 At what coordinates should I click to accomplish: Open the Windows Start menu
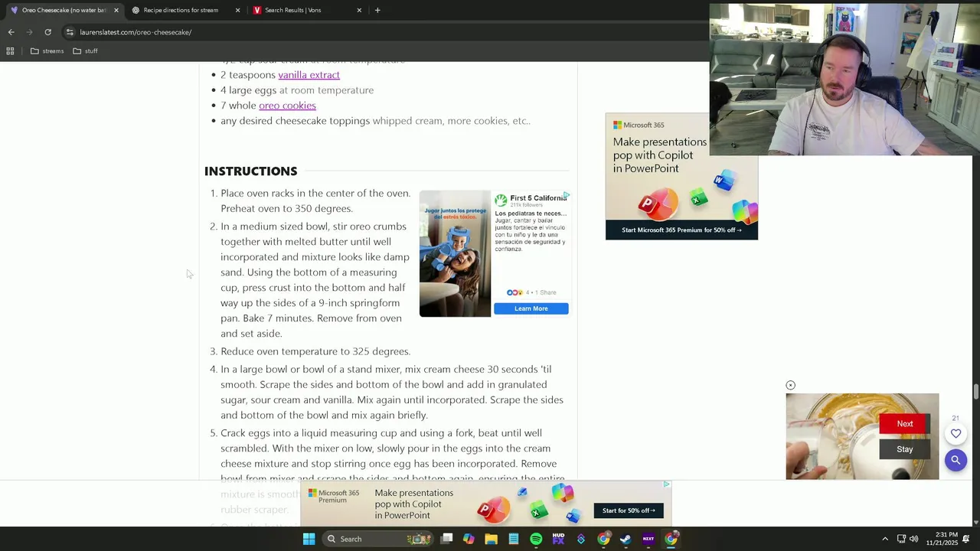[x=309, y=539]
